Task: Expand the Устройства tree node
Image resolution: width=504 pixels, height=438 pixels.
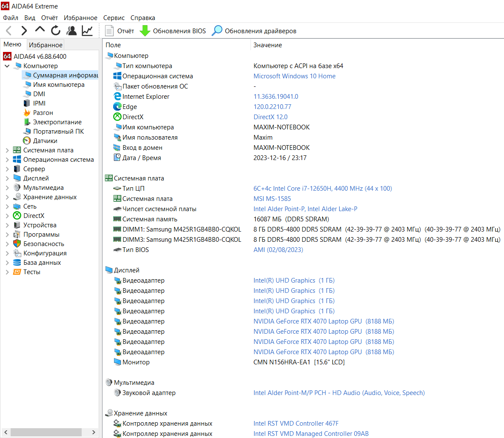Action: 7,225
